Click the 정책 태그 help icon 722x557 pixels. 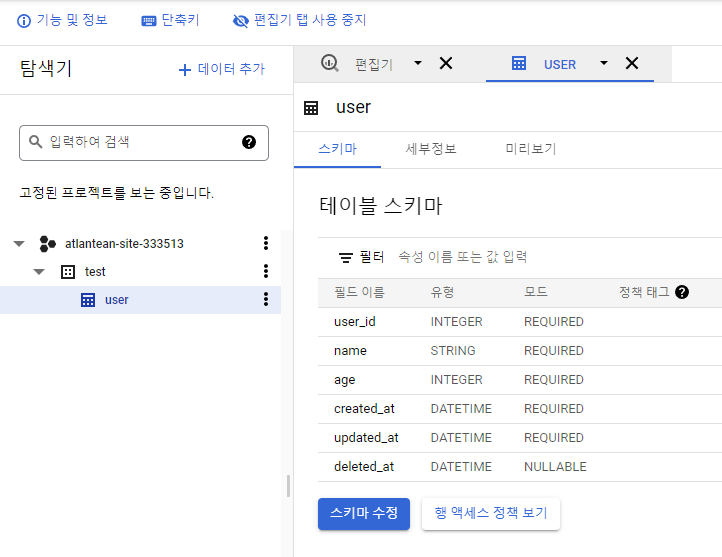click(682, 292)
